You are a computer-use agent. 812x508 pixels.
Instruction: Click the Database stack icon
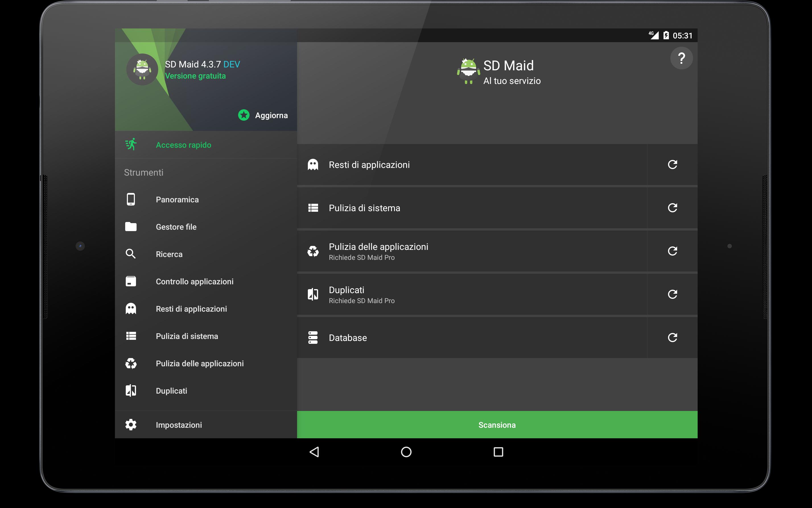click(x=313, y=338)
